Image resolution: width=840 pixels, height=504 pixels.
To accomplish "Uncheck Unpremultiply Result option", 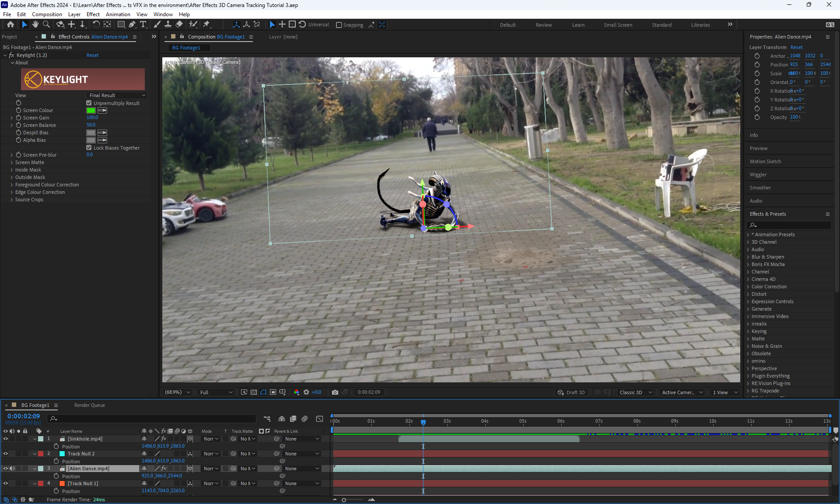I will coord(89,103).
